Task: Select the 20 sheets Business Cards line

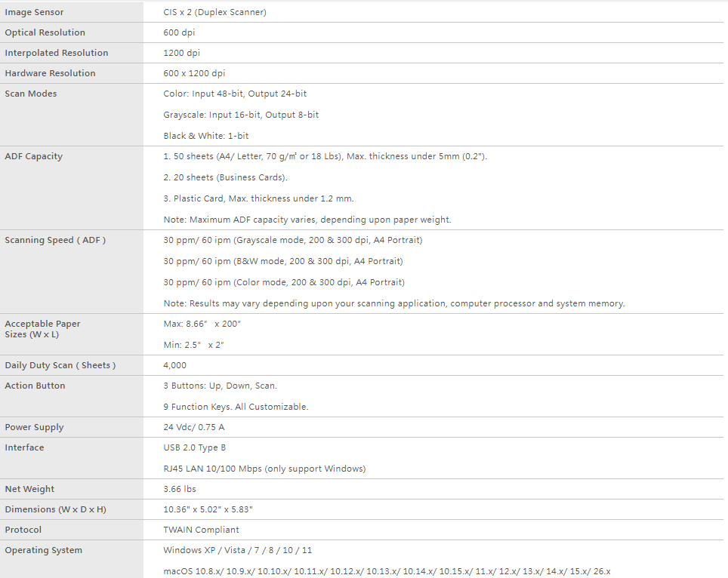Action: (225, 177)
